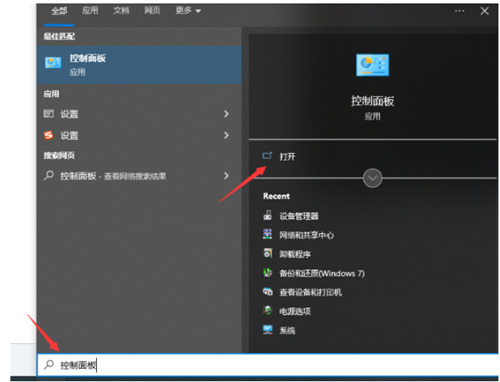Open the 更多 dropdown
This screenshot has width=500, height=382.
coord(188,11)
